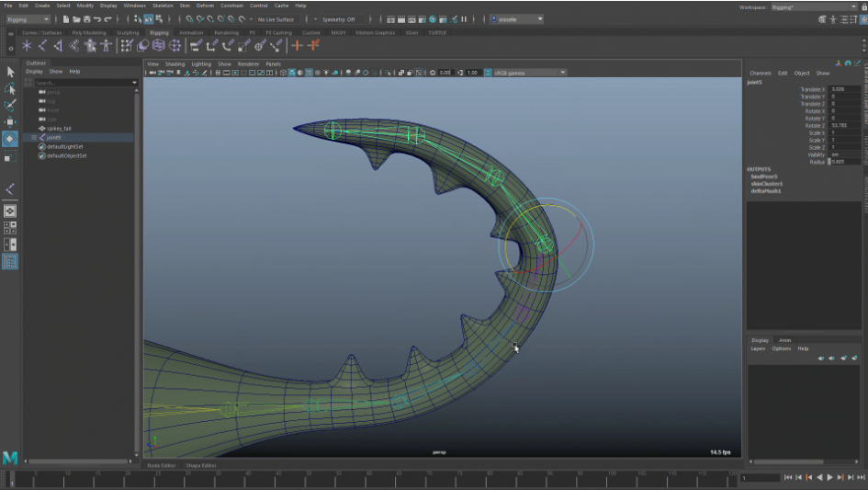Click the Rotate Z value field
Image resolution: width=868 pixels, height=490 pixels.
coord(845,126)
